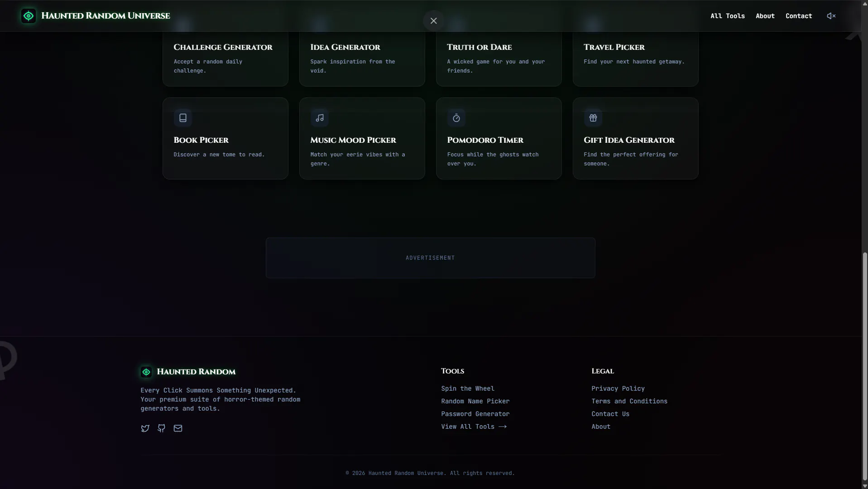This screenshot has width=868, height=489.
Task: Go to Haunted Random Universe home title
Action: [106, 16]
